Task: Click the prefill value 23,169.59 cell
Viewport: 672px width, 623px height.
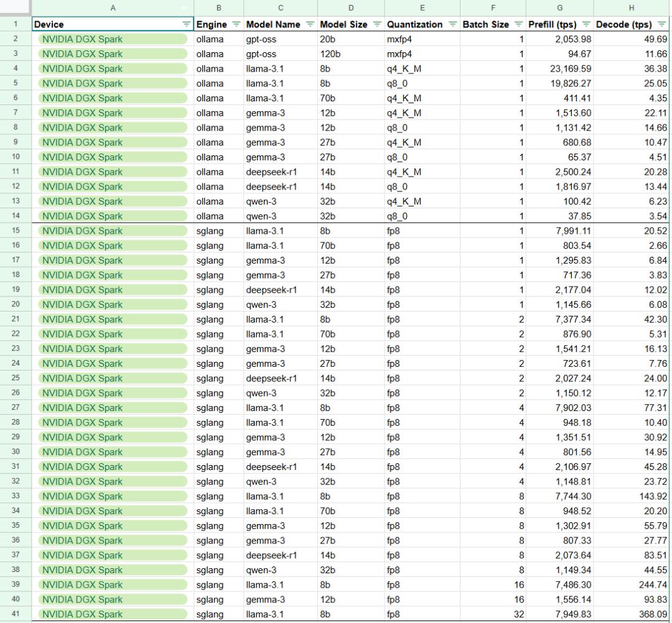Action: point(560,69)
